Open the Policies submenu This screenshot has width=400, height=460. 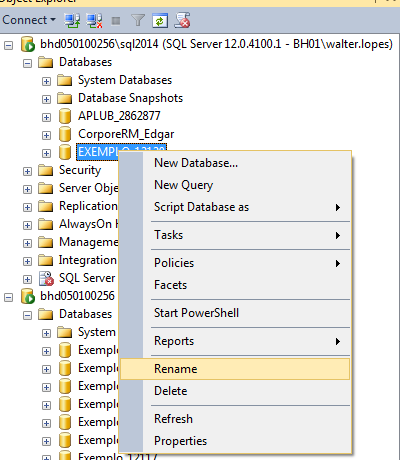coord(235,263)
